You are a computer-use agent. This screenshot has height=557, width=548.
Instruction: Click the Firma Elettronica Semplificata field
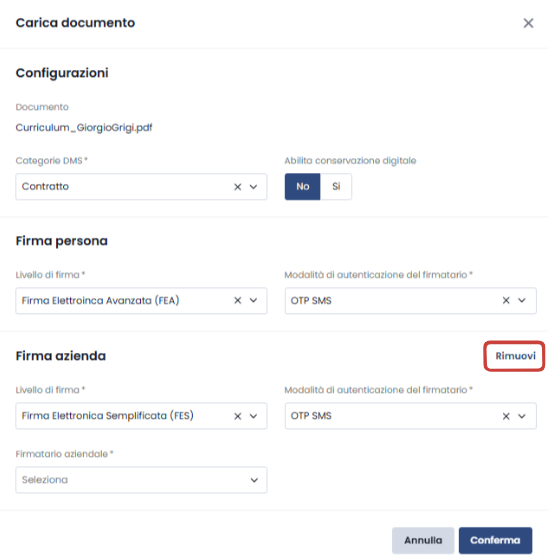[141, 416]
